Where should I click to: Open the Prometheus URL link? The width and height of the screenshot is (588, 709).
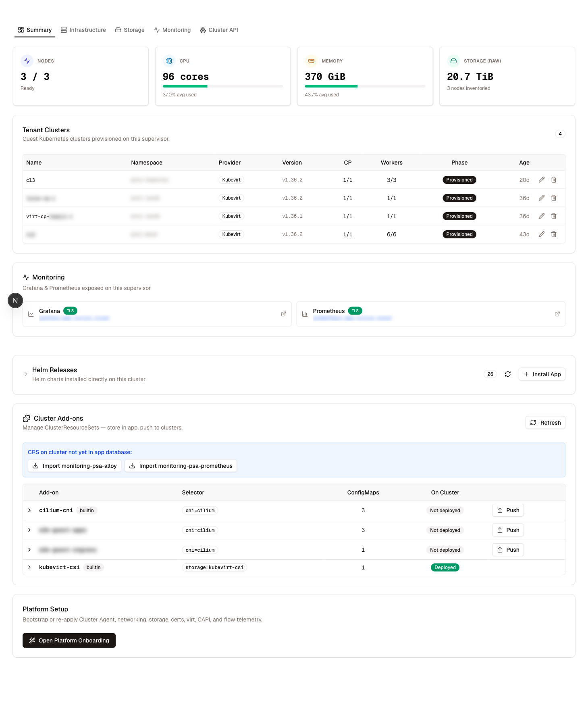(353, 318)
